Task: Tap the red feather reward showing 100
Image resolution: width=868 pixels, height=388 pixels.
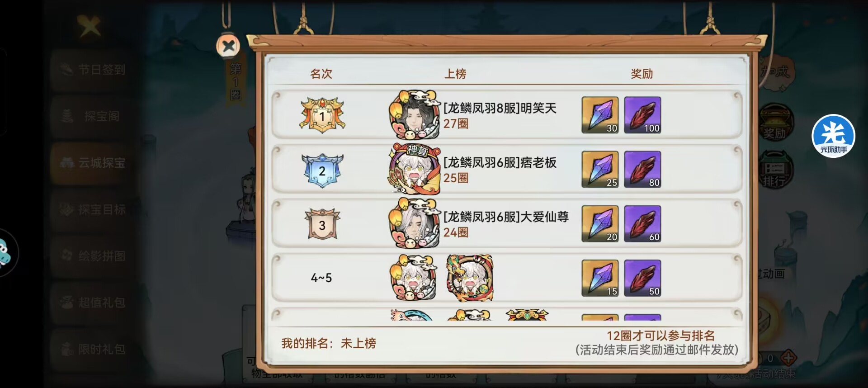Action: [x=642, y=115]
